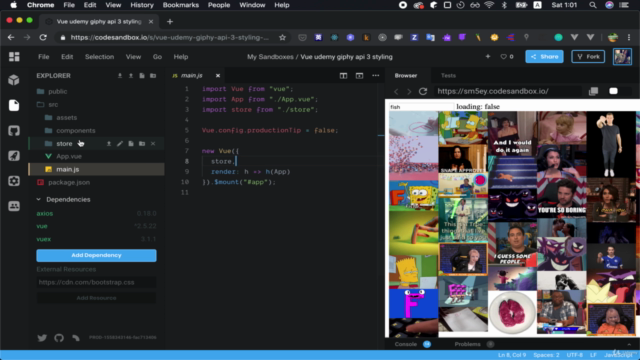Click the new file icon on store row
The image size is (640, 360).
click(x=131, y=144)
